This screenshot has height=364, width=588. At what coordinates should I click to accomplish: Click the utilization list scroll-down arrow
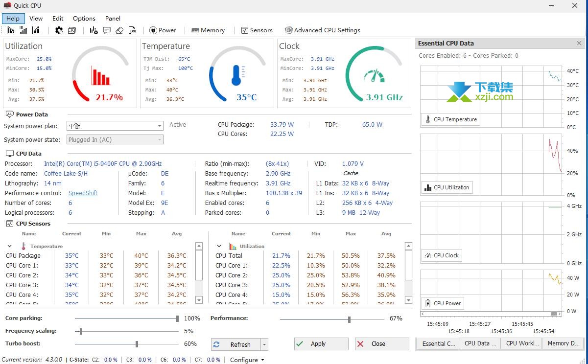point(408,299)
